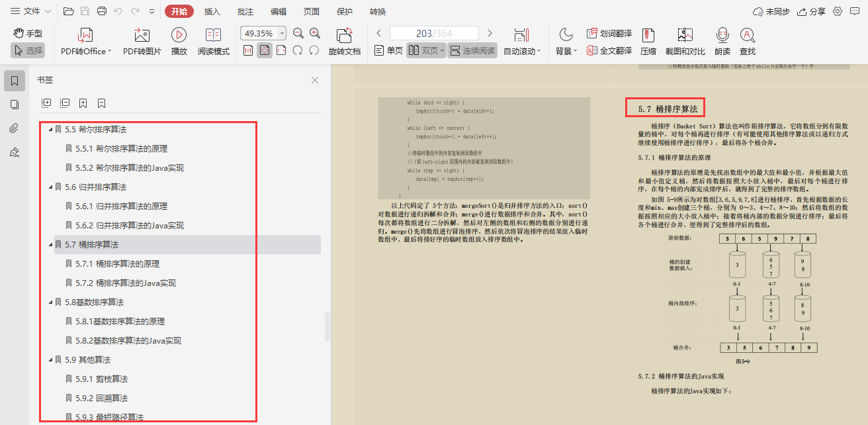868x425 pixels.
Task: Open the quick access toolbar dropdown
Action: coord(152,11)
